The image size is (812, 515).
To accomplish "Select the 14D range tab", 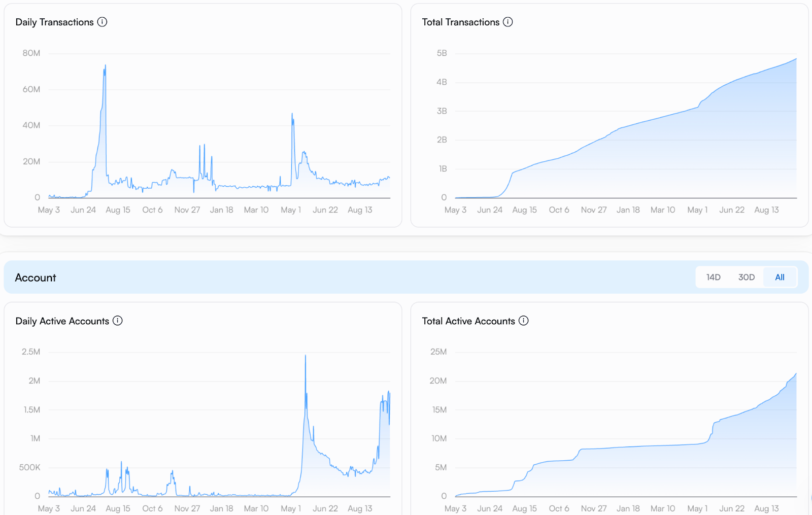I will pos(713,277).
